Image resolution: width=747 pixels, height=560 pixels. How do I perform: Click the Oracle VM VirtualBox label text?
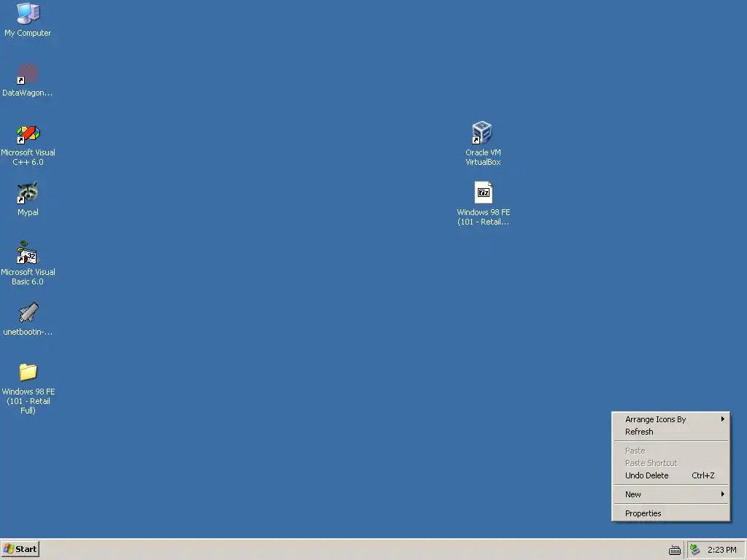pyautogui.click(x=483, y=157)
